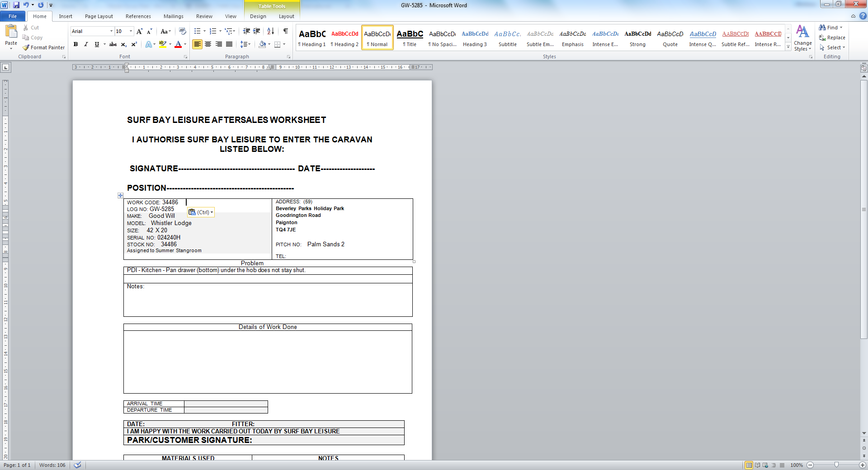Apply Heading 1 style

(312, 38)
